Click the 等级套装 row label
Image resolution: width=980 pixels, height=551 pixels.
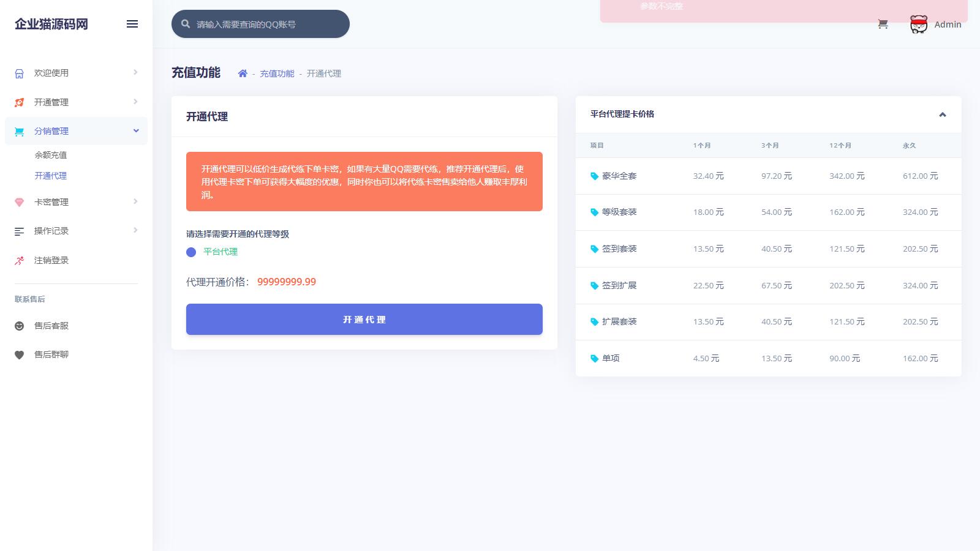click(619, 212)
